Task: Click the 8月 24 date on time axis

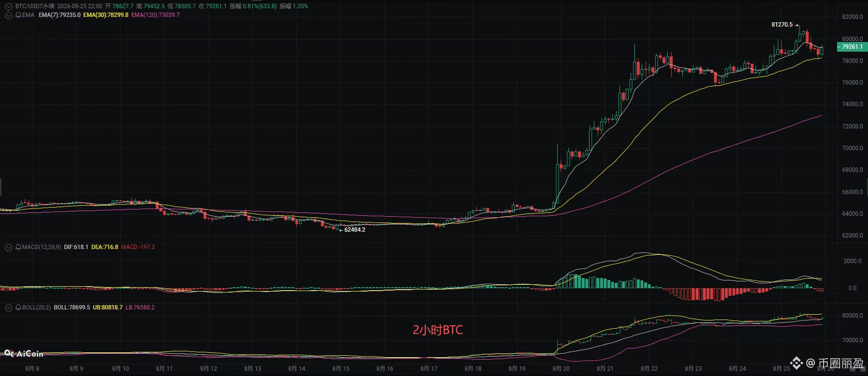Action: pyautogui.click(x=737, y=369)
